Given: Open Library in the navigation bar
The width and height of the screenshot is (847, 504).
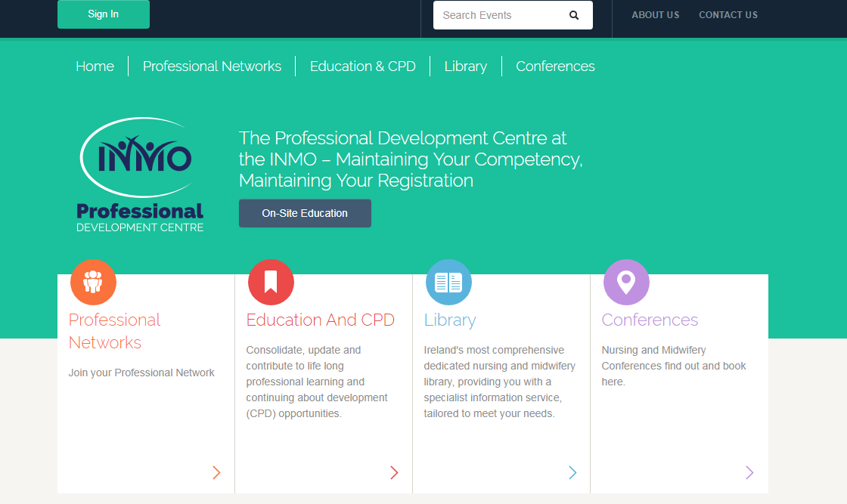Looking at the screenshot, I should pos(466,66).
